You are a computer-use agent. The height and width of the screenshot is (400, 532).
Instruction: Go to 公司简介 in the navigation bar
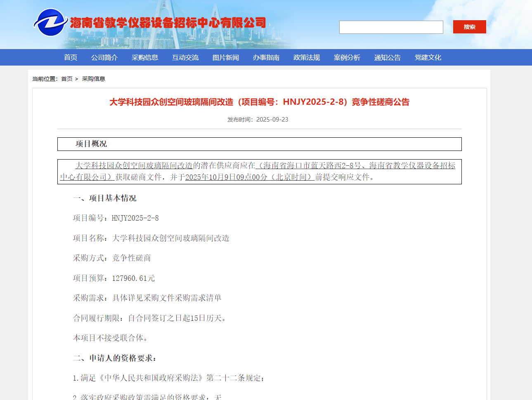[x=104, y=57]
